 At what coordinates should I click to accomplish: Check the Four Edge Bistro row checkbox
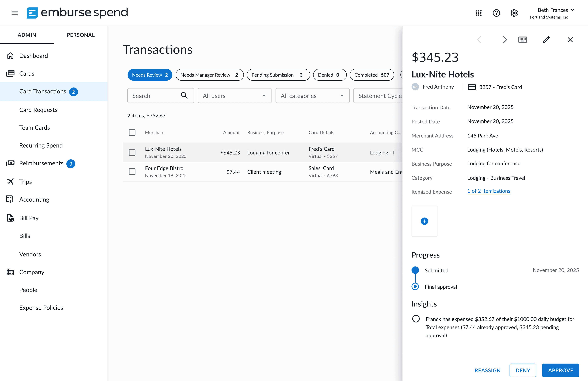[x=132, y=172]
